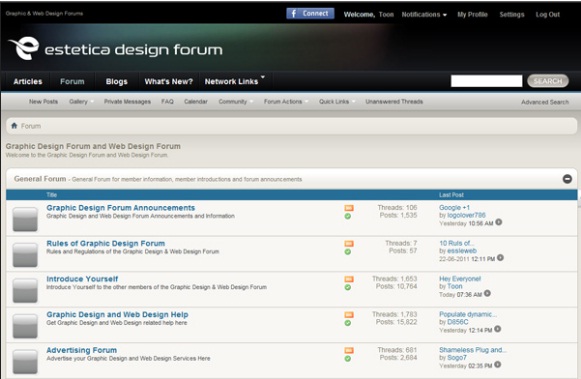Viewport: 581px width, 379px height.
Task: Open the Community dropdown menu
Action: [x=235, y=102]
